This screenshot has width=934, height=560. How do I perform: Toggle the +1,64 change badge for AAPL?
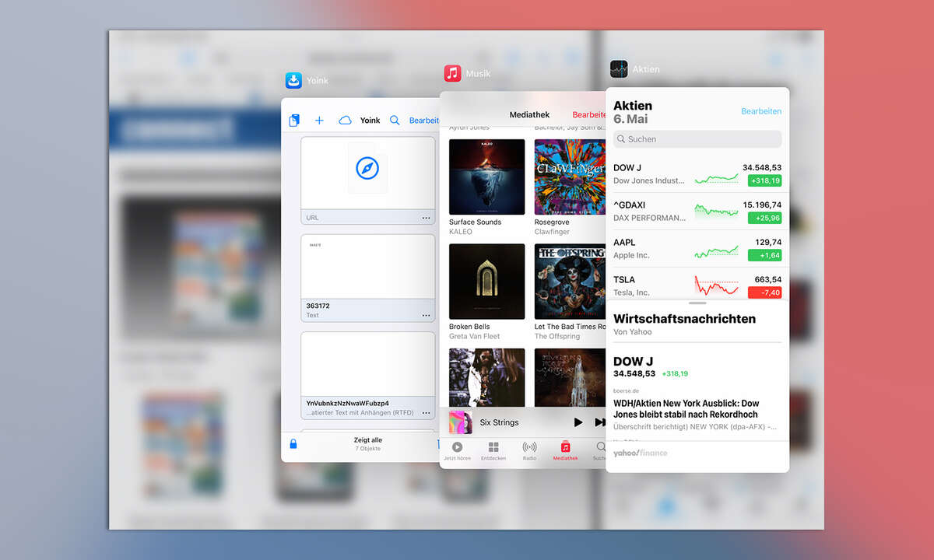pyautogui.click(x=764, y=255)
